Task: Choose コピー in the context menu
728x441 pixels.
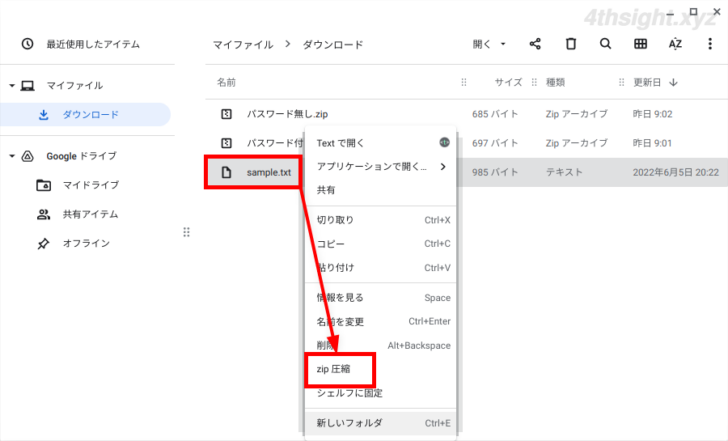Action: click(x=381, y=244)
